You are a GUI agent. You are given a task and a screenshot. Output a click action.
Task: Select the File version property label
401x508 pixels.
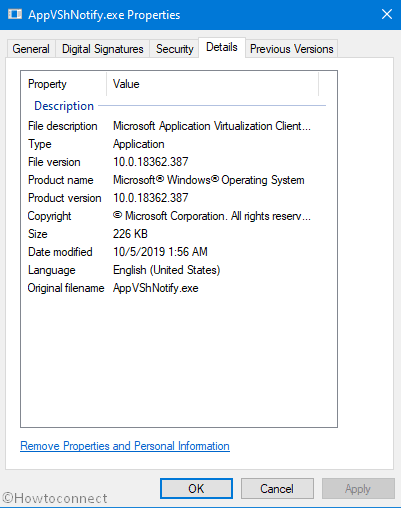pyautogui.click(x=54, y=162)
